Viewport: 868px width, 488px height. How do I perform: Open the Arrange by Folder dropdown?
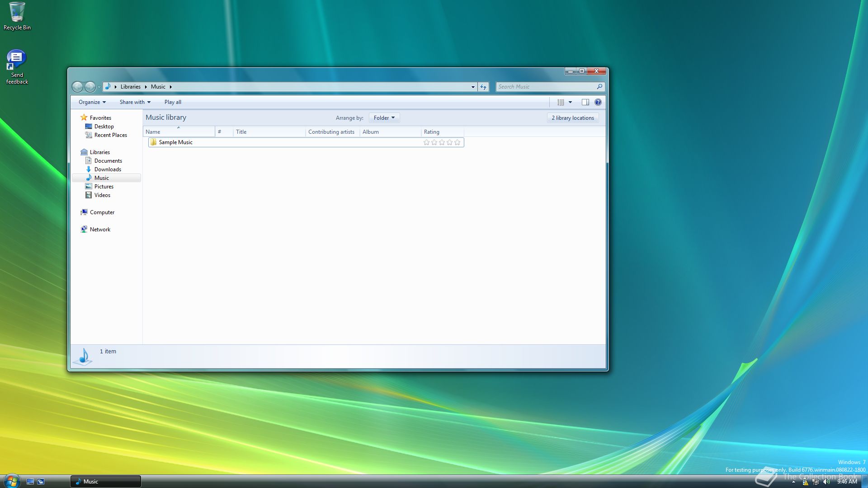384,118
